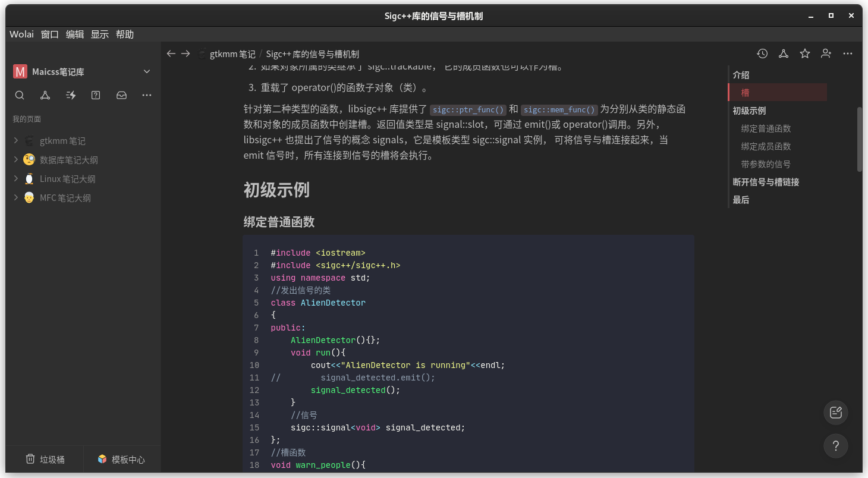Open the 窗口 menu

click(x=50, y=34)
